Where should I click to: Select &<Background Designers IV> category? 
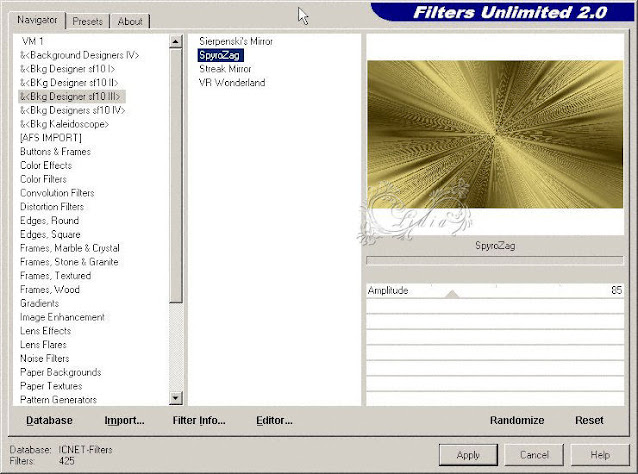[x=80, y=55]
